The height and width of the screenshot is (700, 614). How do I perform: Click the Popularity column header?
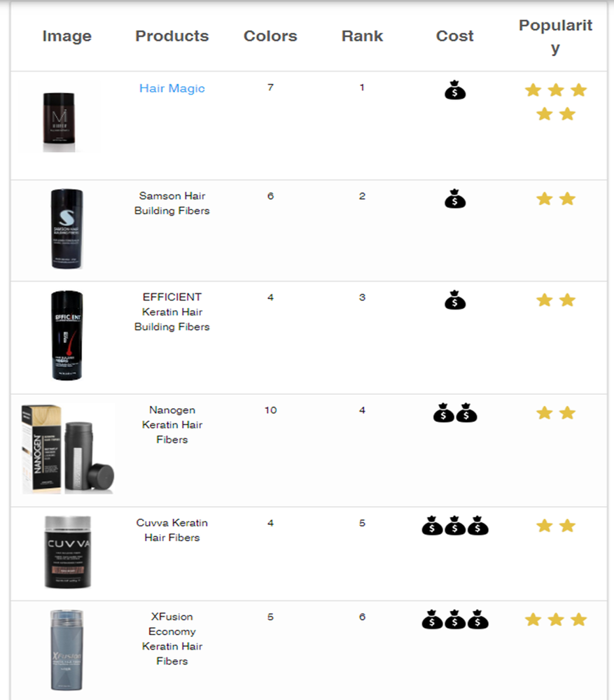(x=555, y=36)
